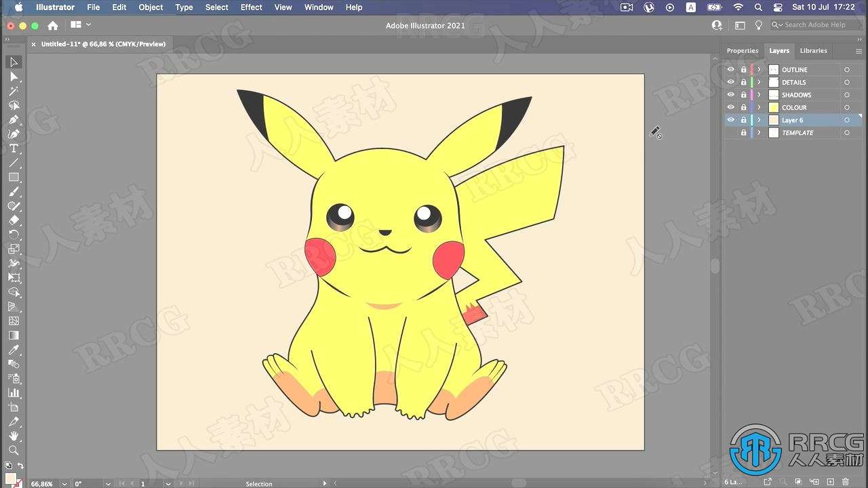Viewport: 868px width, 488px height.
Task: Hide the COLOUR layer
Action: 730,107
